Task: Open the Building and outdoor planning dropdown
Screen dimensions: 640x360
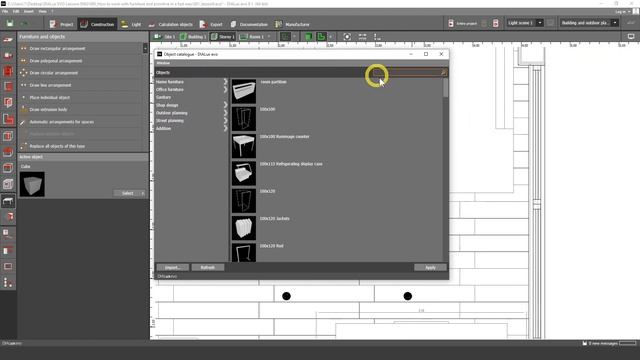Action: (615, 23)
